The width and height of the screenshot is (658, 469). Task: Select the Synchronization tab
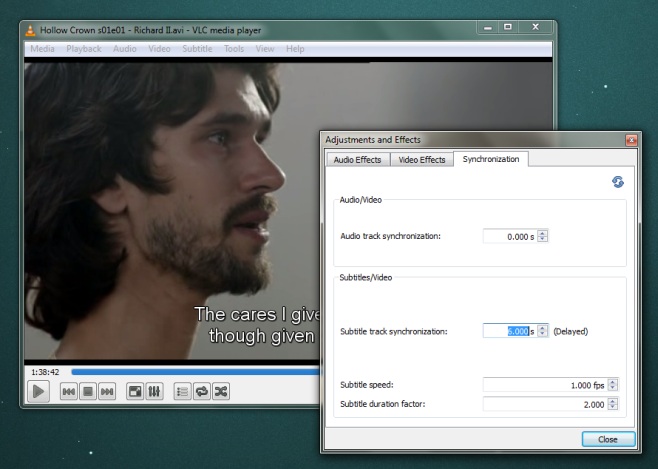(x=491, y=159)
